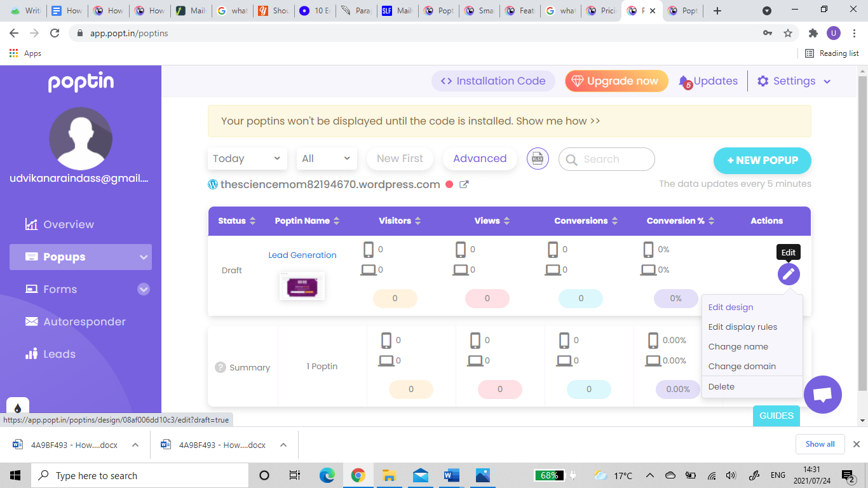Expand the Forms sidebar menu arrow
Image resolution: width=868 pixels, height=488 pixels.
[144, 289]
